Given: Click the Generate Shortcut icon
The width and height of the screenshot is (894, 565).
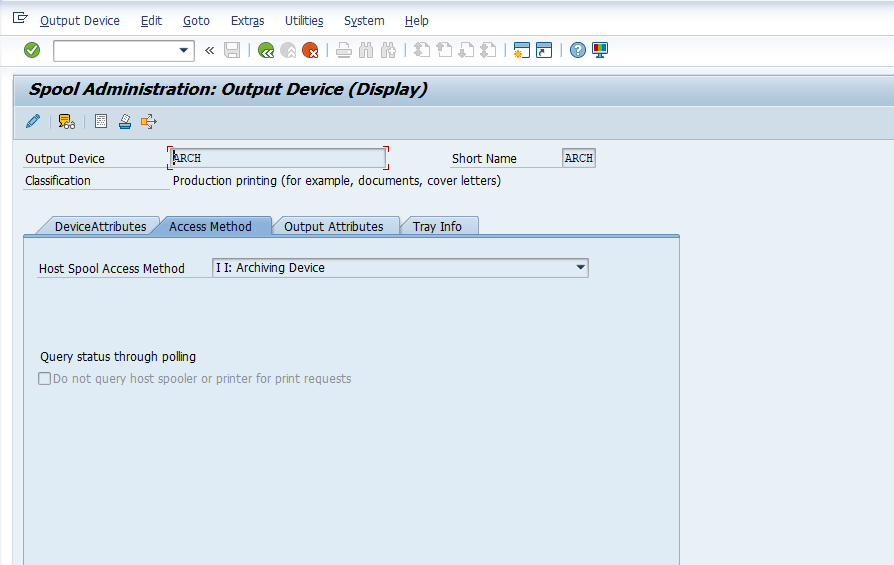Looking at the screenshot, I should pyautogui.click(x=544, y=50).
